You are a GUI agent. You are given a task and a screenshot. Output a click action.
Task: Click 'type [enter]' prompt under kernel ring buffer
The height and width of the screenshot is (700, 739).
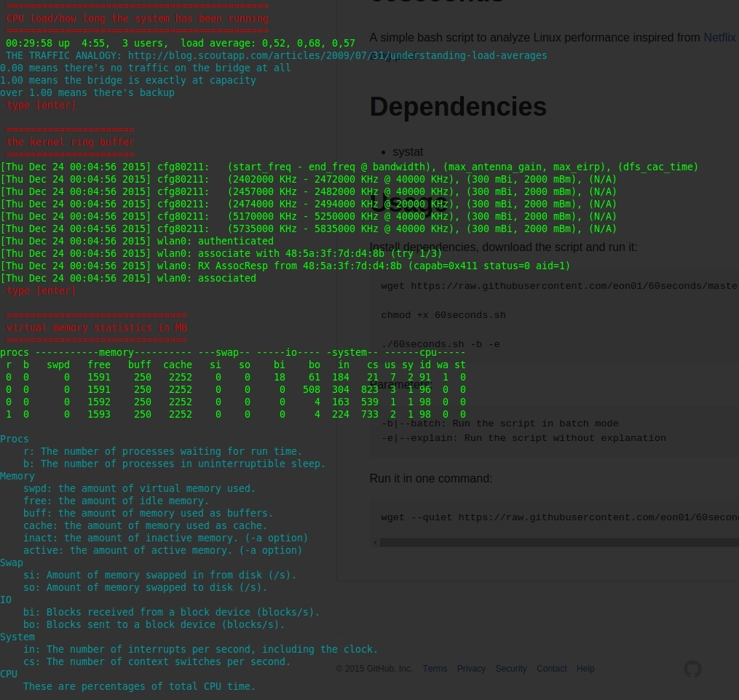pyautogui.click(x=41, y=290)
